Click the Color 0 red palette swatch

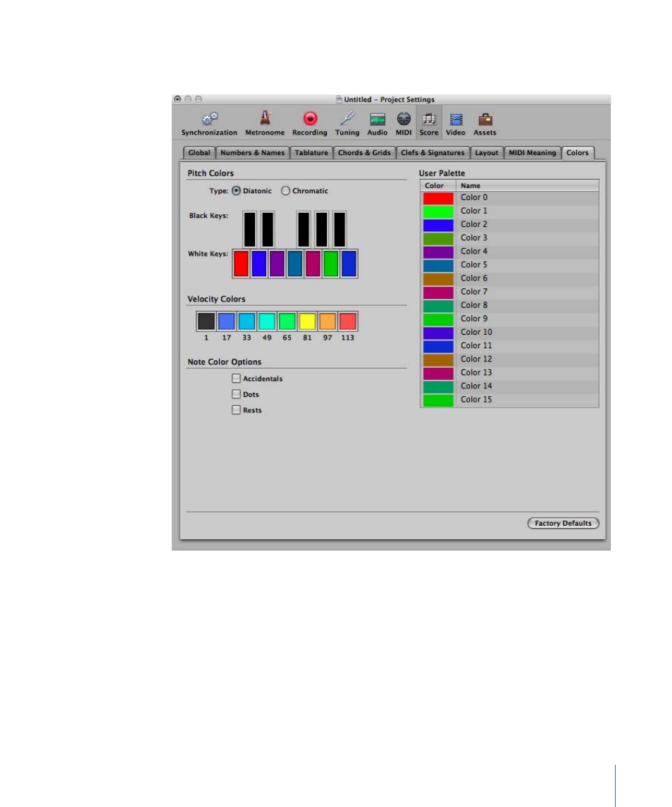click(438, 198)
